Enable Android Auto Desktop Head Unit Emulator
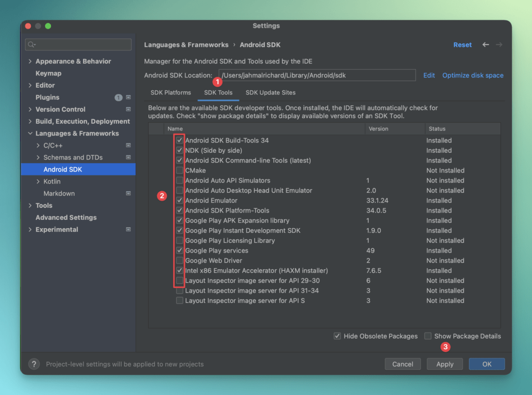Screen dimensions: 532x395 tap(179, 190)
